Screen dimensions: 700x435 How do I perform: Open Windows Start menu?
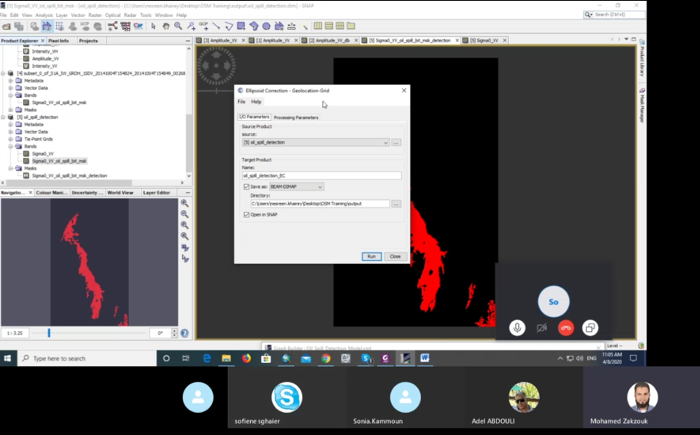click(8, 358)
